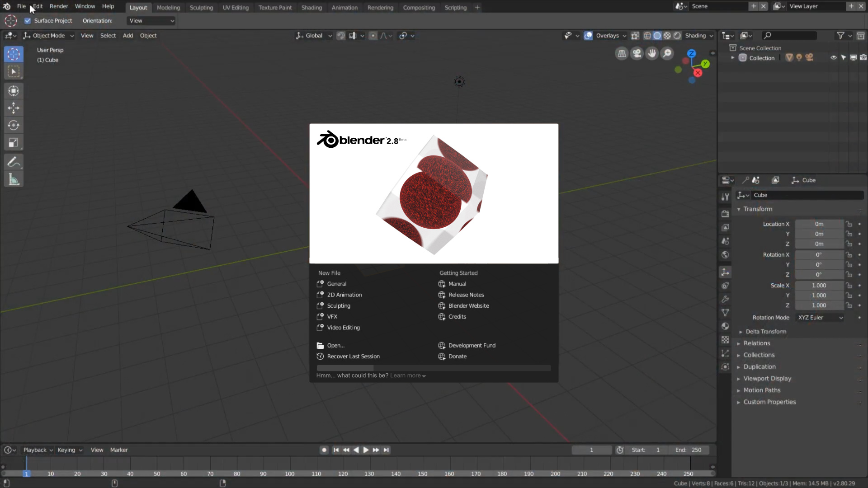Expand the Delta Transform section
The image size is (868, 488).
[x=765, y=332]
